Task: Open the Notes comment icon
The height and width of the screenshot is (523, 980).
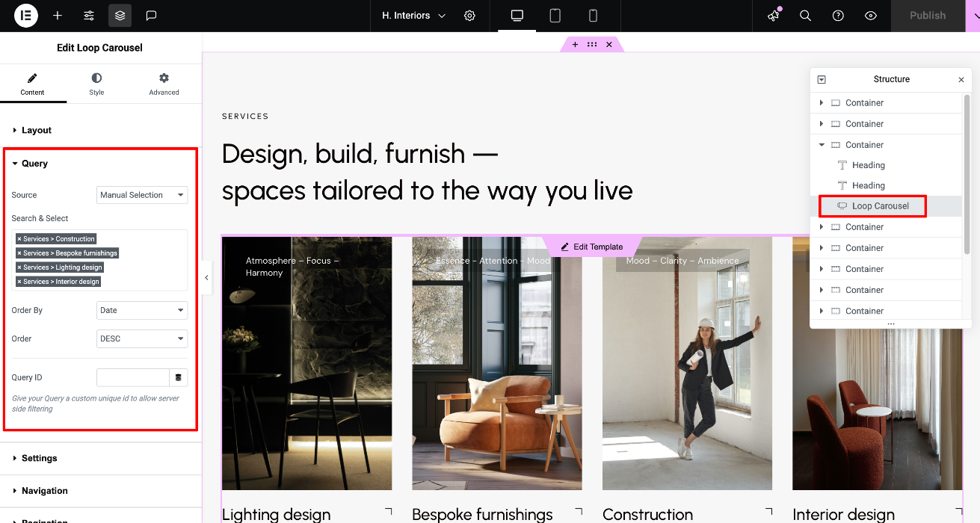Action: [151, 15]
